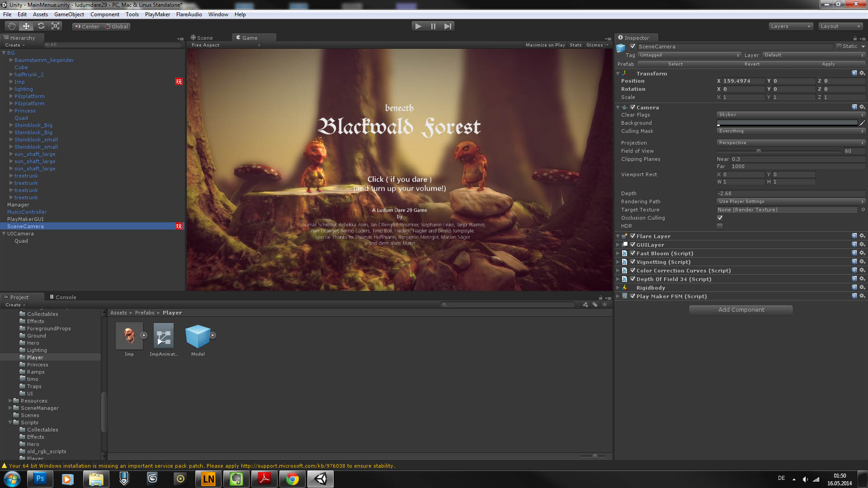Image resolution: width=868 pixels, height=488 pixels.
Task: Click the Pause playback button
Action: tap(433, 26)
